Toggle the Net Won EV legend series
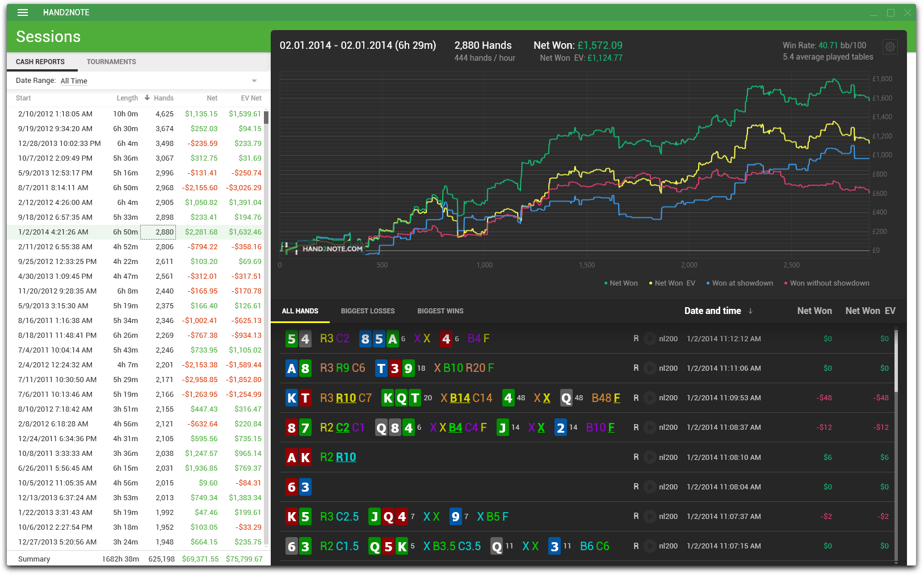This screenshot has height=574, width=924. coord(672,283)
